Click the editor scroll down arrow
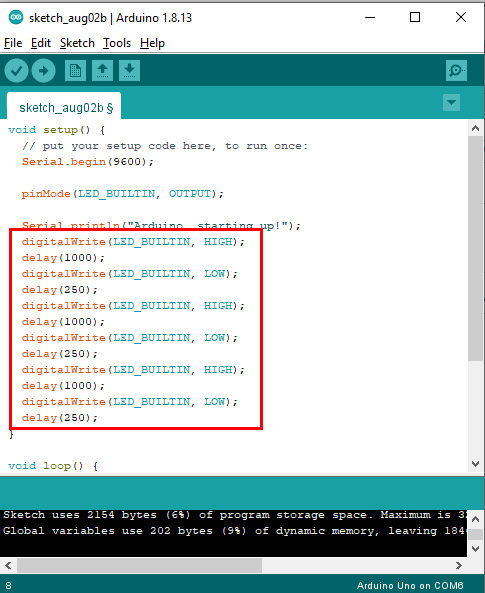This screenshot has height=593, width=485. [476, 464]
